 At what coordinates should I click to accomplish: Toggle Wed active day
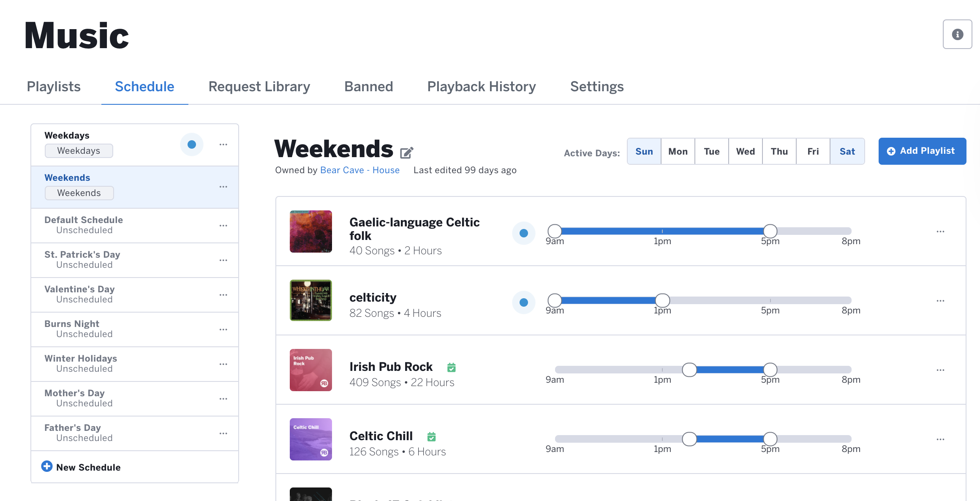coord(746,151)
